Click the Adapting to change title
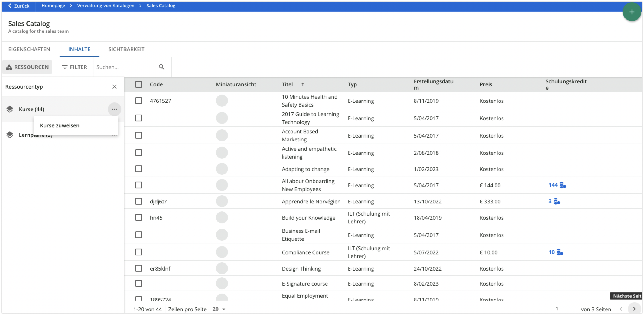 pos(305,169)
